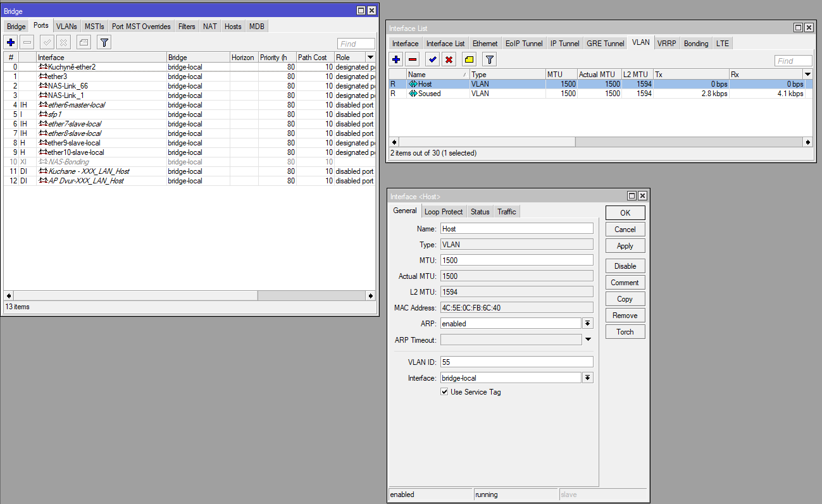822x504 pixels.
Task: Open ARP mode dropdown
Action: tap(587, 323)
